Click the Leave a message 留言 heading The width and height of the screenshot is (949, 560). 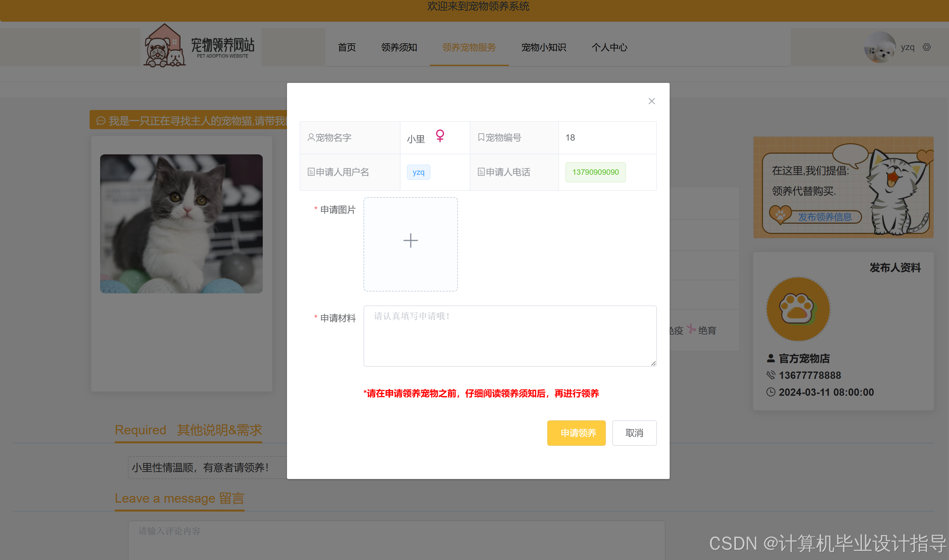[x=180, y=498]
